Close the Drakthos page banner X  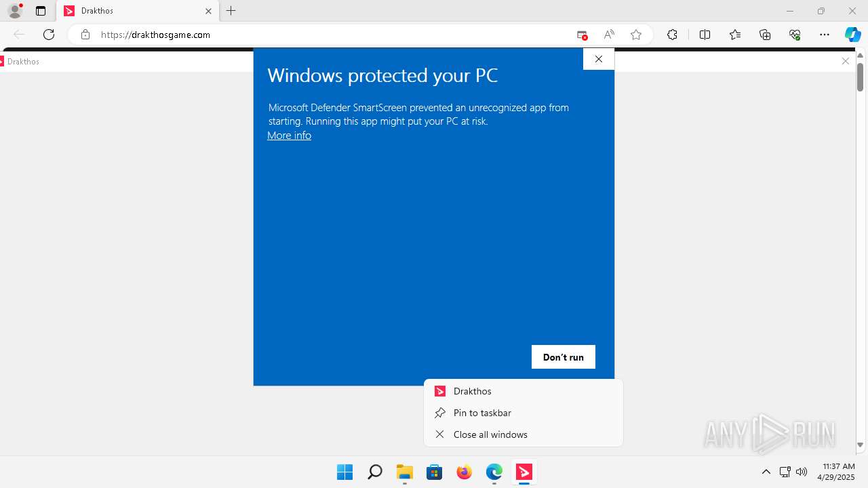coord(846,61)
